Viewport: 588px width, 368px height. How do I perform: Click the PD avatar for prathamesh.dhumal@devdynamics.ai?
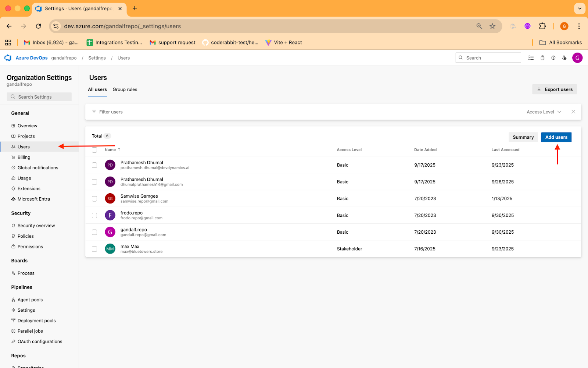pyautogui.click(x=110, y=165)
